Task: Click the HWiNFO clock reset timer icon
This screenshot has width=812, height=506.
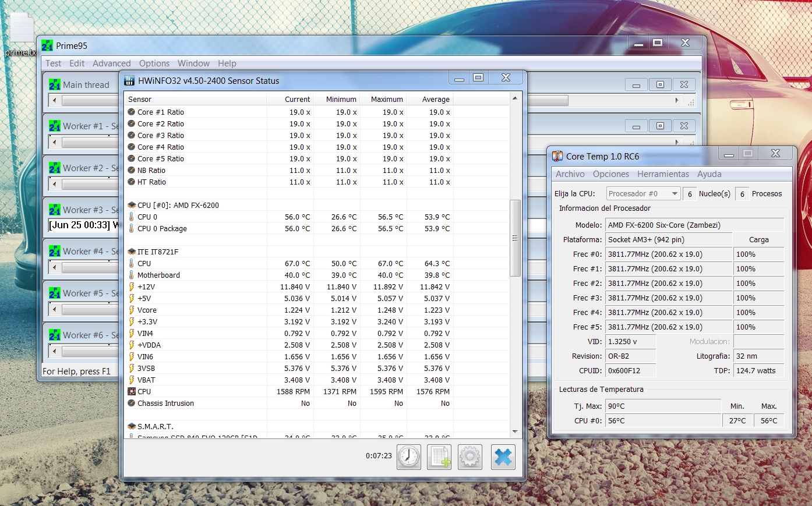Action: point(409,457)
